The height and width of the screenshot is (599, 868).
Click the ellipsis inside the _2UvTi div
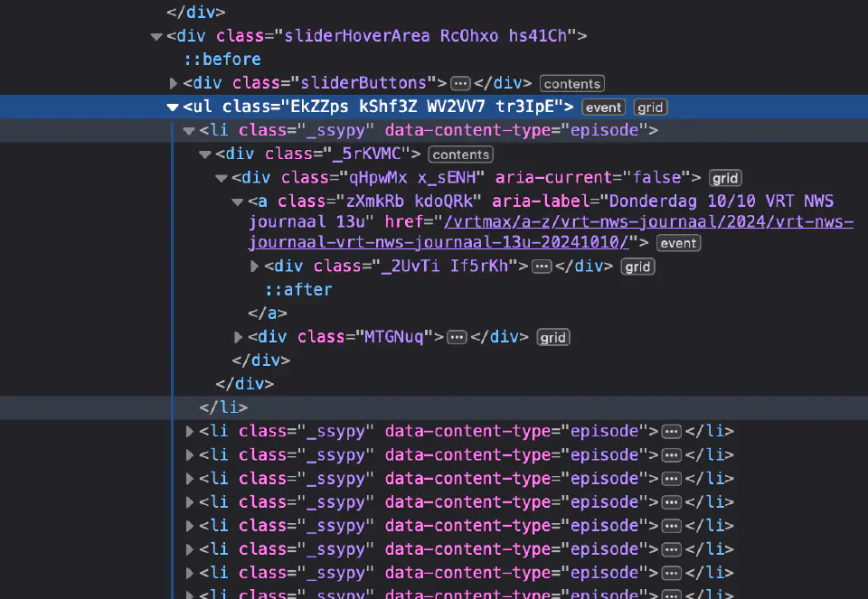click(542, 267)
